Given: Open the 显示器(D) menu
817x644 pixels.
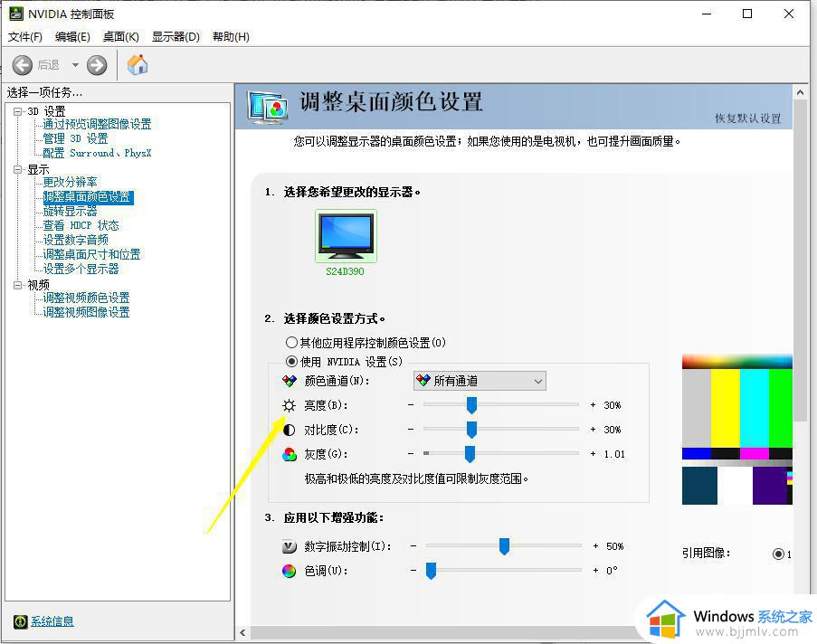Looking at the screenshot, I should (176, 37).
